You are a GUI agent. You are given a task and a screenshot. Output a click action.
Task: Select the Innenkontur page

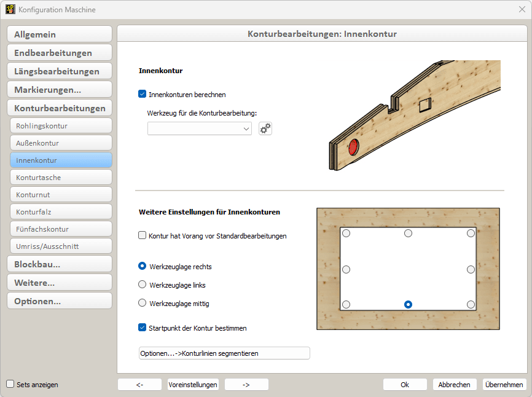tap(61, 160)
